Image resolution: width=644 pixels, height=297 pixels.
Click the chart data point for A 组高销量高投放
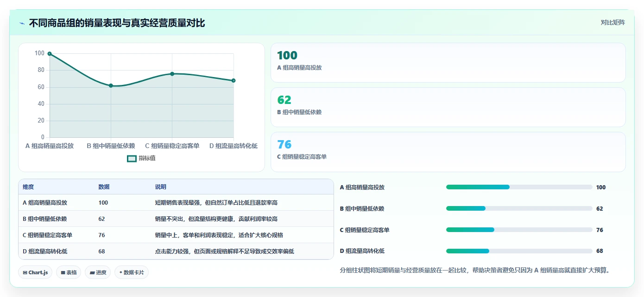point(50,54)
